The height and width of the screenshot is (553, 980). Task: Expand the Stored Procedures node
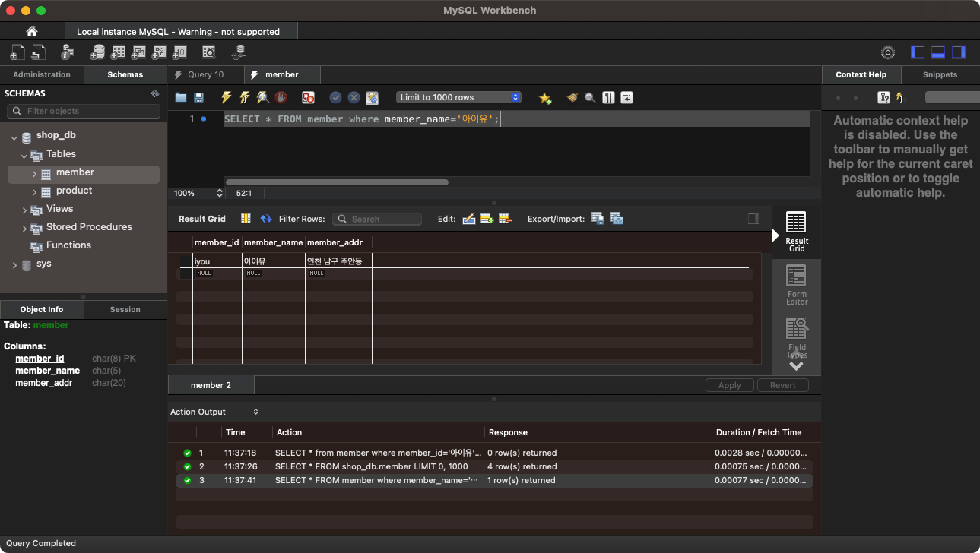point(24,228)
